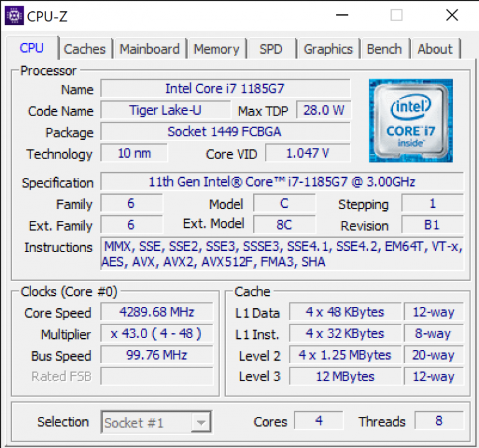Image resolution: width=479 pixels, height=448 pixels.
Task: Switch to the Caches tab
Action: [x=85, y=49]
